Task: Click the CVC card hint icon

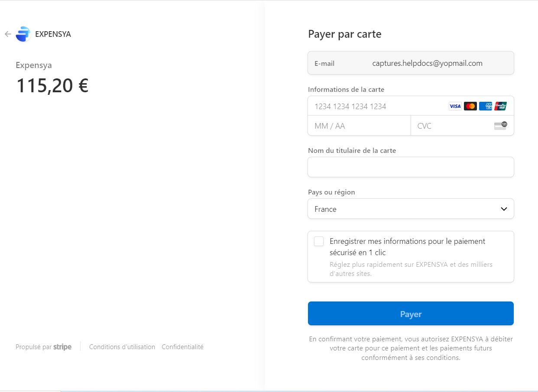Action: click(500, 126)
